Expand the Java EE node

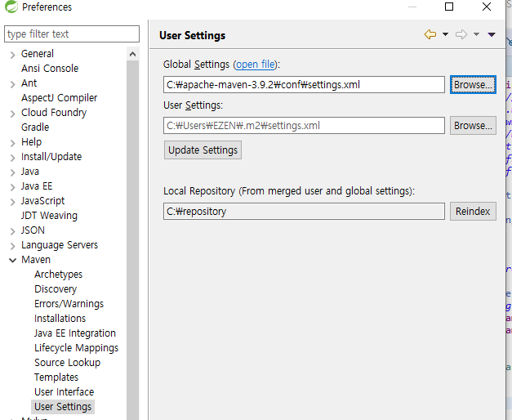[13, 187]
